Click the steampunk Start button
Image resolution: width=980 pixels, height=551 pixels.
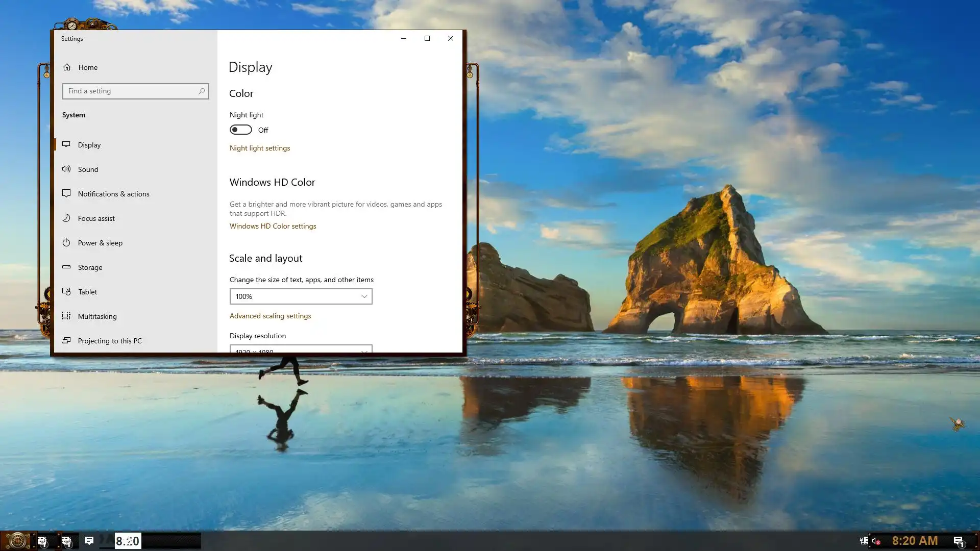click(x=17, y=541)
